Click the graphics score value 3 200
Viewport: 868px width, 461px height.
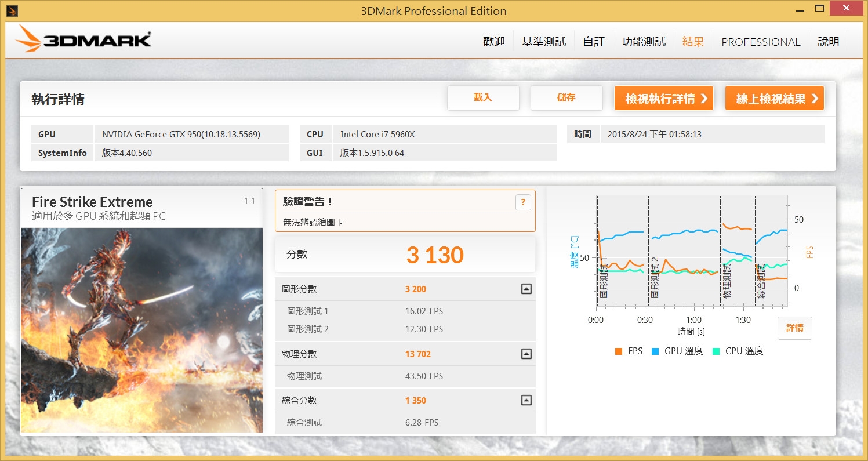(415, 289)
